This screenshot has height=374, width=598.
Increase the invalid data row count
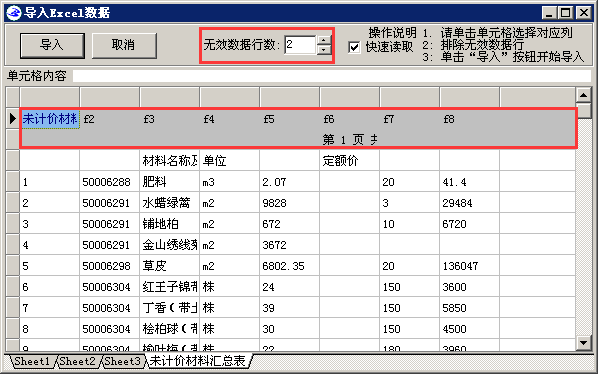pyautogui.click(x=324, y=40)
